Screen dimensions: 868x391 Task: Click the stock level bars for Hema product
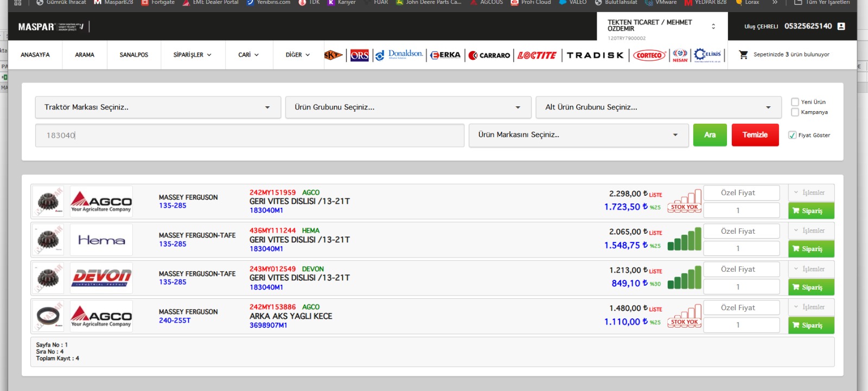684,240
